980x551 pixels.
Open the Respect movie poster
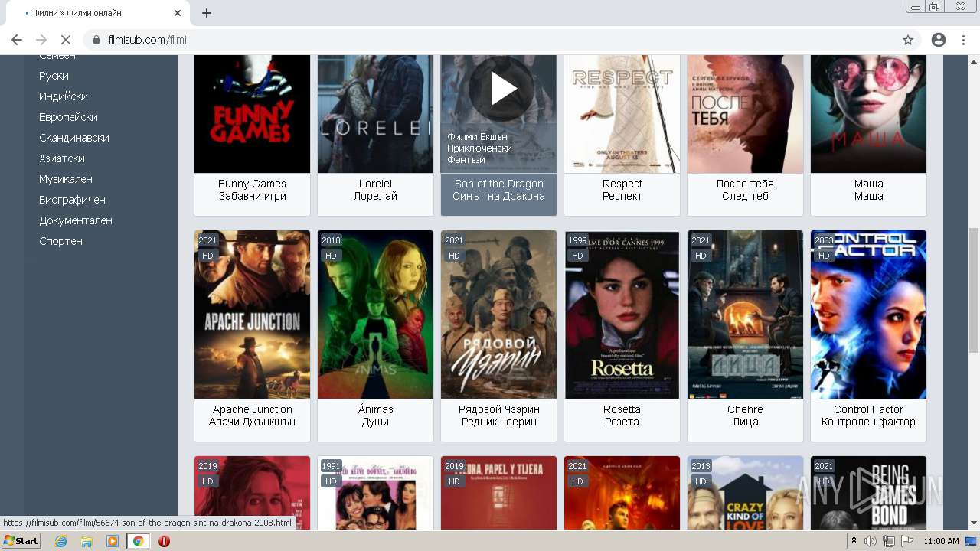click(622, 114)
